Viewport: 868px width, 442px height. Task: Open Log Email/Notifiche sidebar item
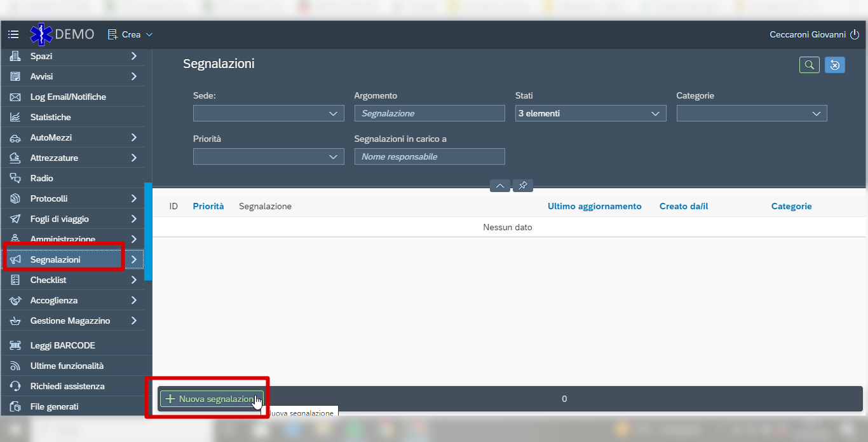pos(76,97)
